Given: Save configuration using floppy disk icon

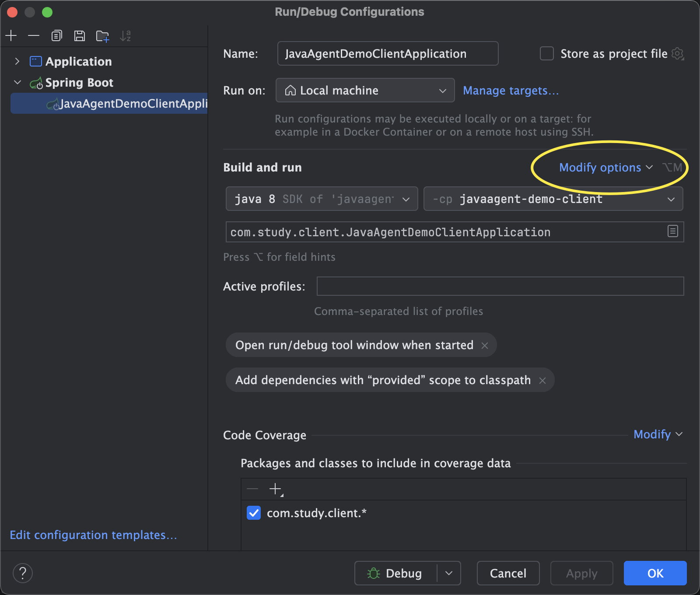Looking at the screenshot, I should 80,35.
